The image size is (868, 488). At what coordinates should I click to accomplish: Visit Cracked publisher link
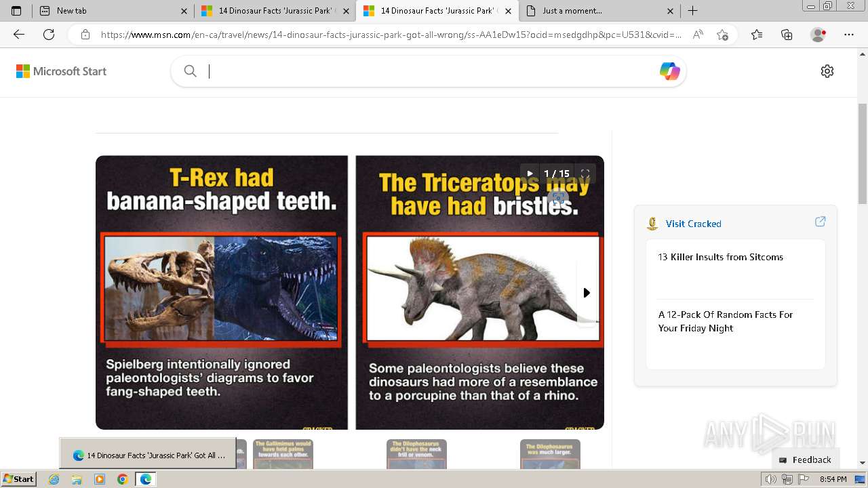[x=693, y=224]
